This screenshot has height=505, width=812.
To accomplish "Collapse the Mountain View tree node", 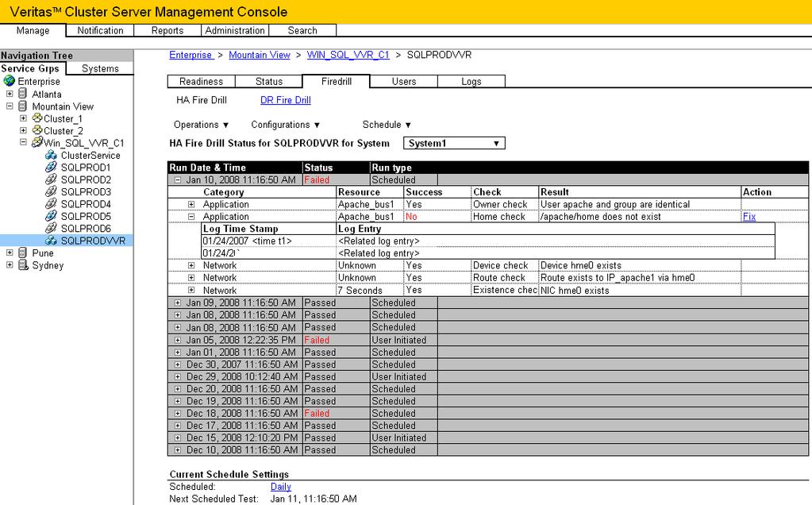I will (x=10, y=106).
